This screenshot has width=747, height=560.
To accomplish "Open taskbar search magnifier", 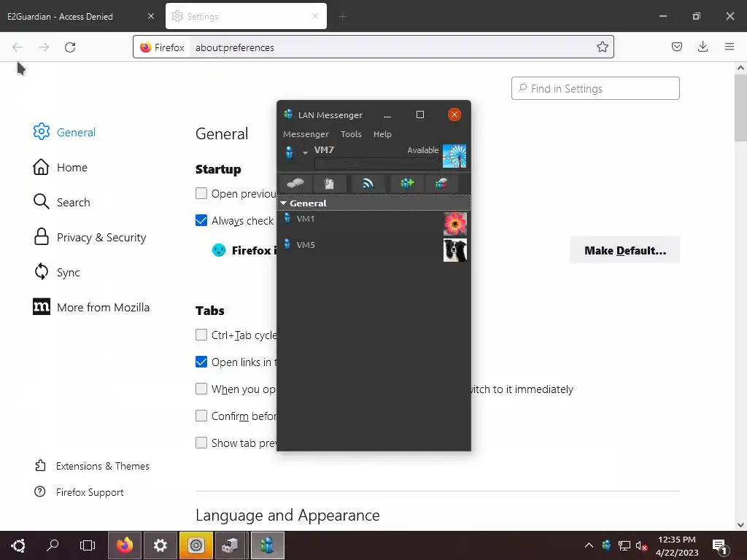I will tap(53, 545).
